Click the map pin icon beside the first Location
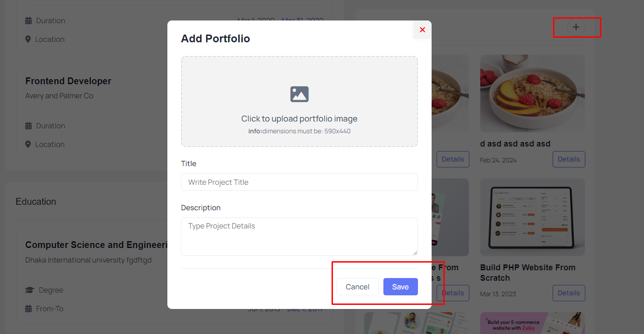This screenshot has height=334, width=644. (x=28, y=39)
